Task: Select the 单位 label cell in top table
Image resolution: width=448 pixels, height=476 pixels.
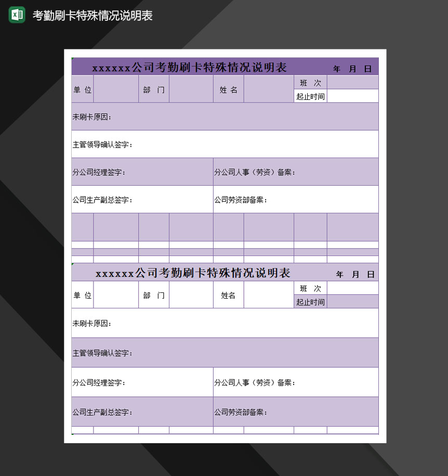Action: point(82,88)
